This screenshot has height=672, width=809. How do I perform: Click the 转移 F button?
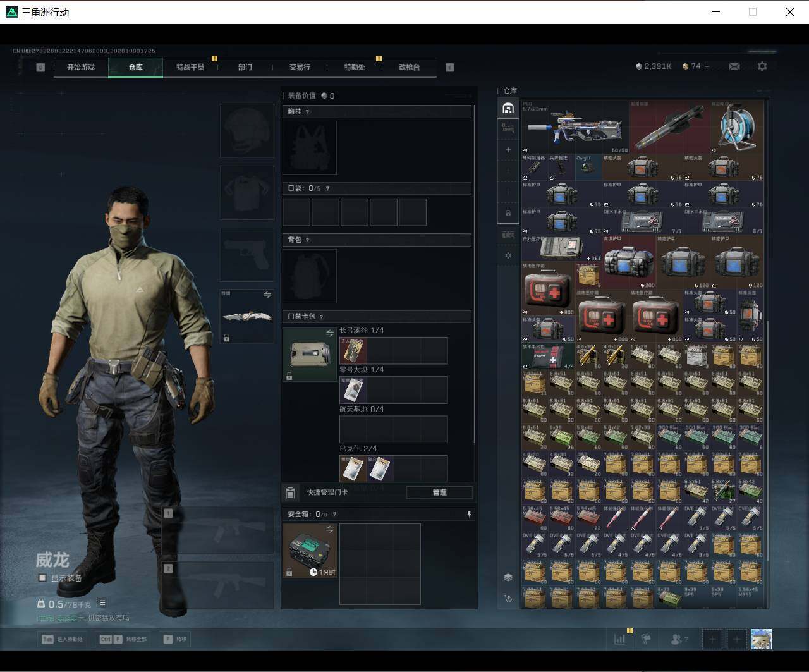click(x=175, y=639)
